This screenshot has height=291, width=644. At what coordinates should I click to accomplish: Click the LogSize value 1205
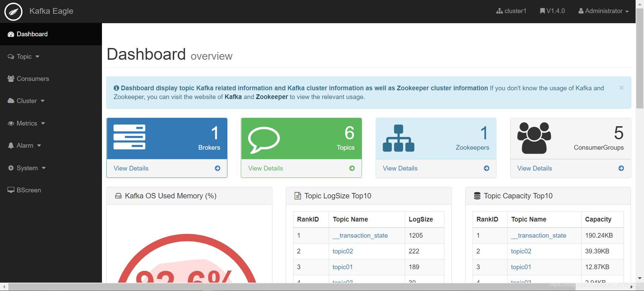[416, 236]
